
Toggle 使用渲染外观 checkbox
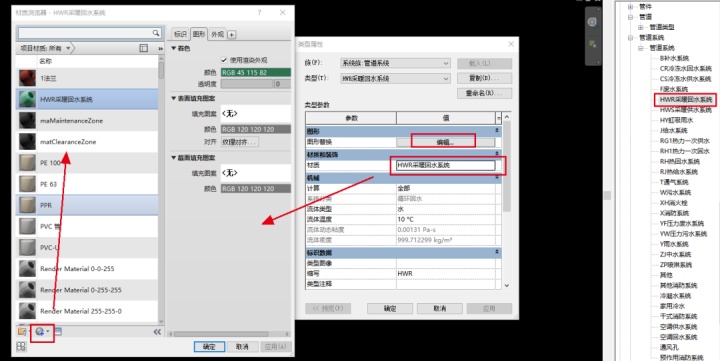point(224,60)
